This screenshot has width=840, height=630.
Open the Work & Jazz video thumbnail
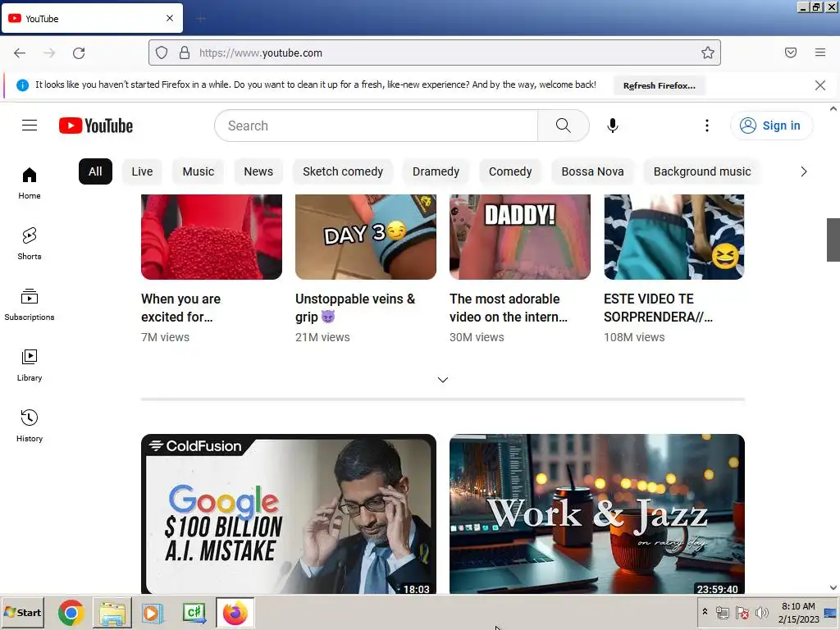point(597,514)
